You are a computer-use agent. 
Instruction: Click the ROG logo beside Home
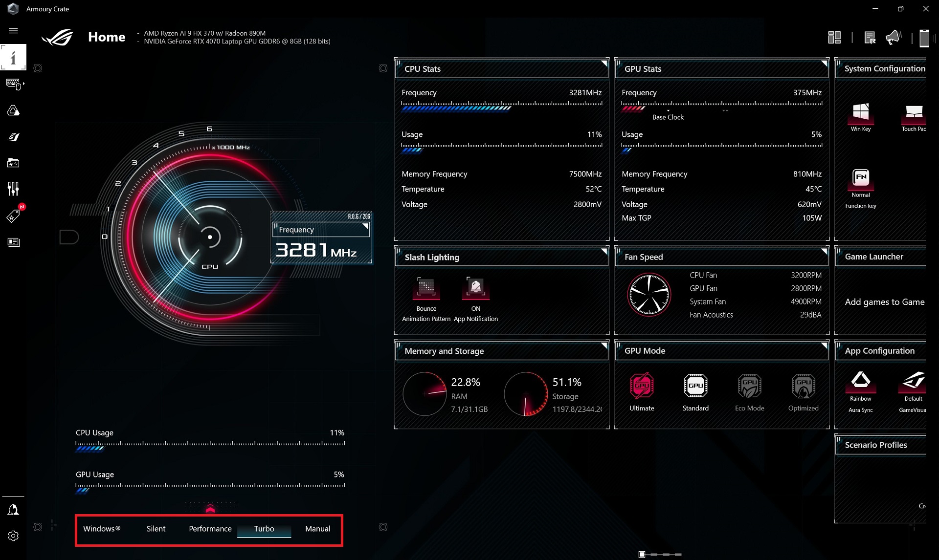pyautogui.click(x=57, y=38)
